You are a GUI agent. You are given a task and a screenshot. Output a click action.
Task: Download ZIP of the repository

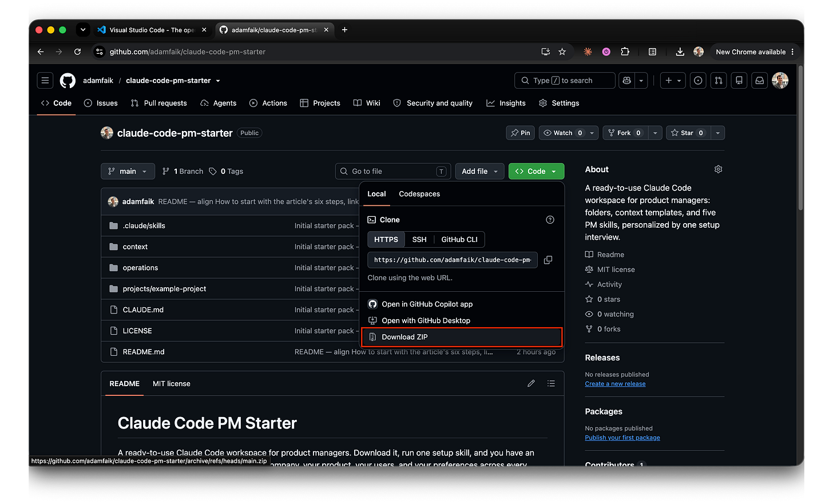click(462, 337)
